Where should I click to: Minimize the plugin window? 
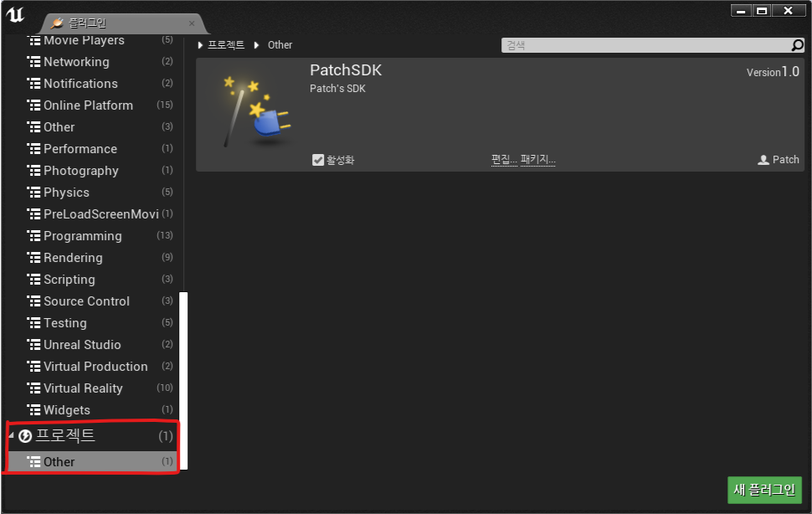(741, 10)
